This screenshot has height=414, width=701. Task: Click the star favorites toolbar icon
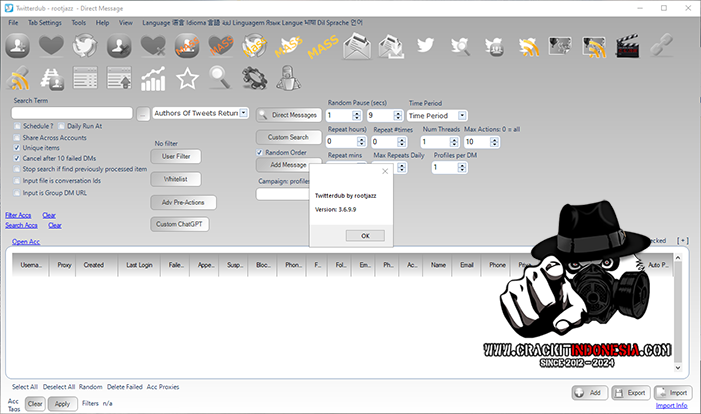point(187,77)
